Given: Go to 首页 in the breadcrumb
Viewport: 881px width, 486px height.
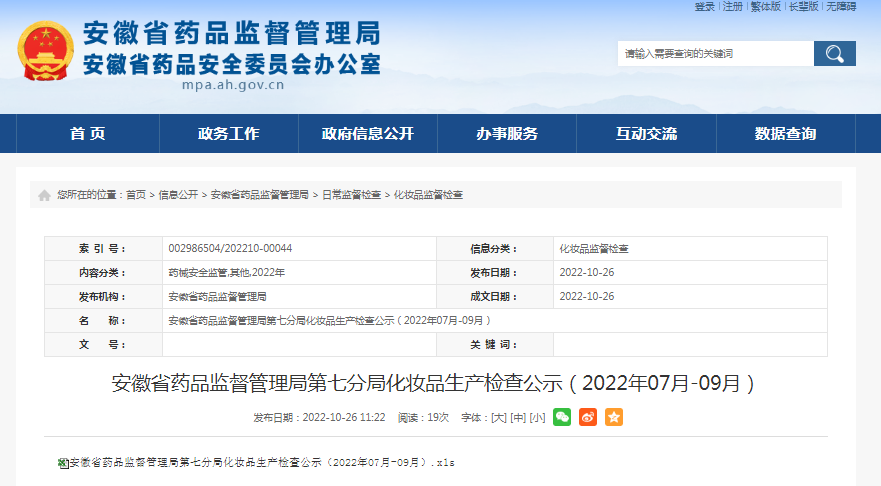Looking at the screenshot, I should 136,195.
